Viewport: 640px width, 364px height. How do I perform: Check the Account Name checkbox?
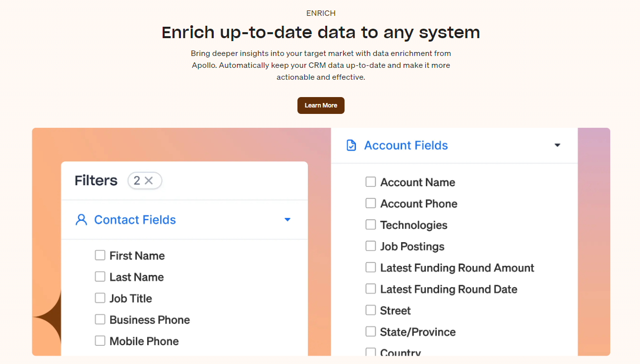pyautogui.click(x=371, y=182)
